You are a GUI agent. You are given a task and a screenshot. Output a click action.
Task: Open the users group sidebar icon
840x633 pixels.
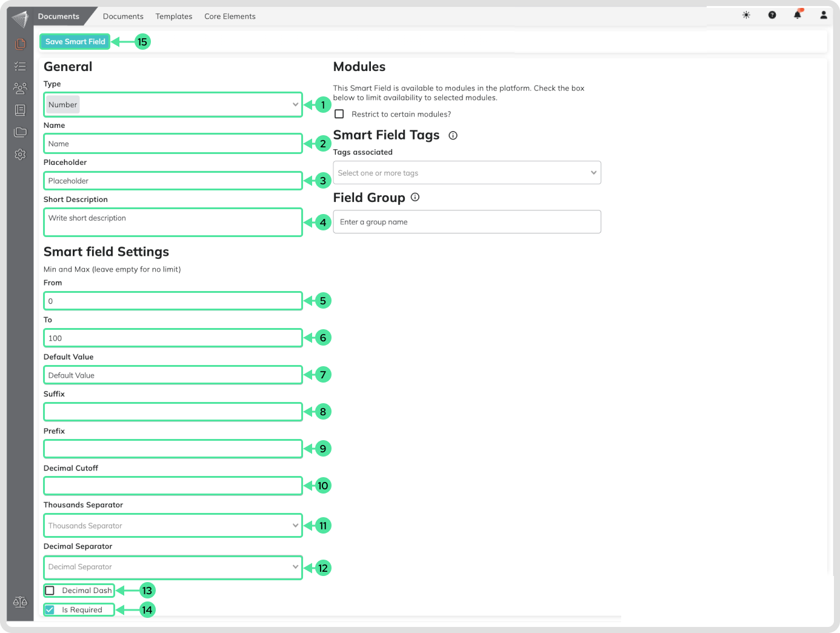coord(20,89)
